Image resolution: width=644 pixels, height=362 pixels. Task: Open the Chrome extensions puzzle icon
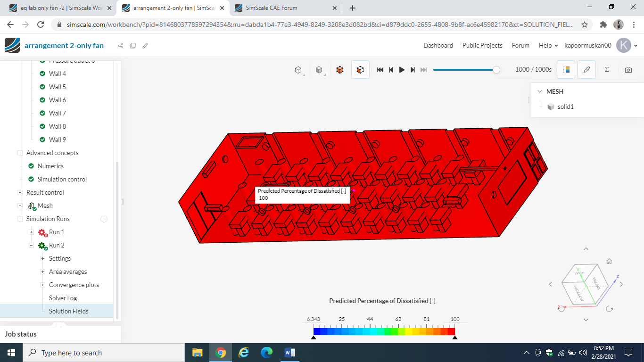pyautogui.click(x=603, y=25)
